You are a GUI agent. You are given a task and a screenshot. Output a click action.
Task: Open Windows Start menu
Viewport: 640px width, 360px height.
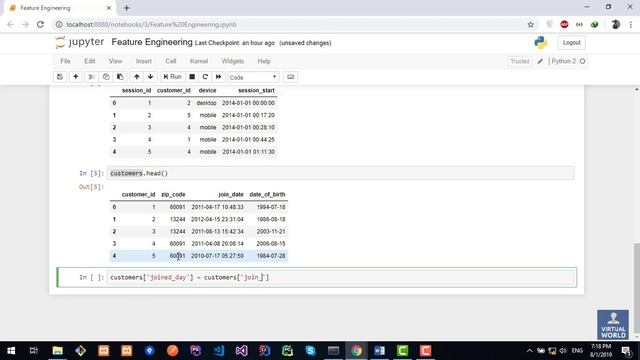[x=11, y=351]
